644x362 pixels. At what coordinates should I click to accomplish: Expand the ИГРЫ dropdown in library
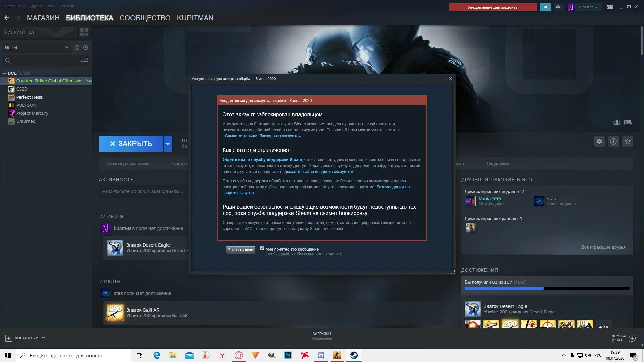click(66, 47)
